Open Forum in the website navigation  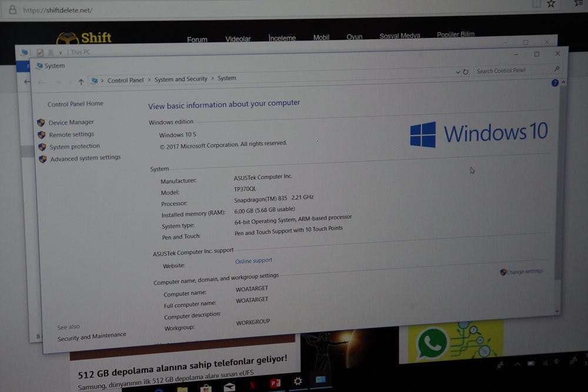(197, 39)
